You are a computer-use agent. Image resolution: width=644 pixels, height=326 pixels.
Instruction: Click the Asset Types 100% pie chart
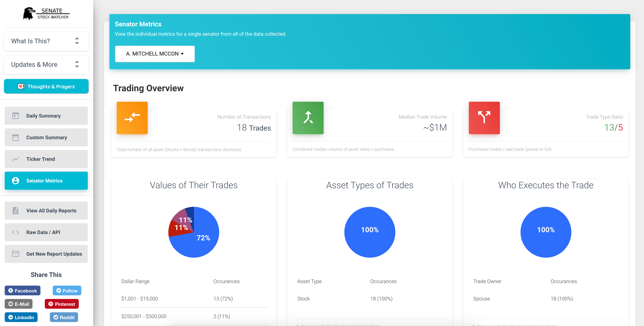click(x=369, y=232)
